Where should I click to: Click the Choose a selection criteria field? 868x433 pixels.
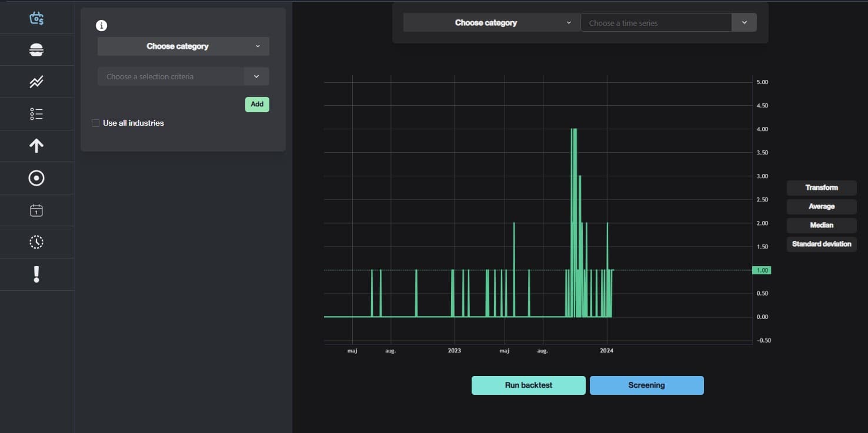171,76
